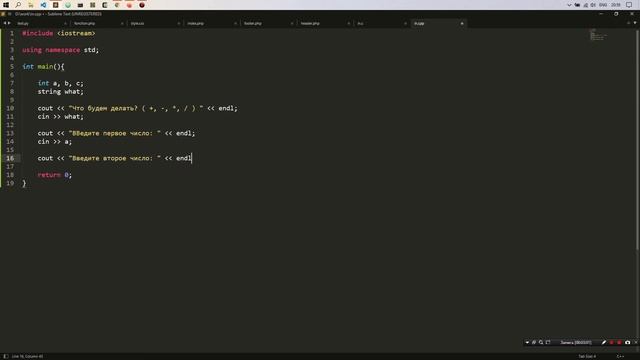Viewport: 640px width, 360px height.
Task: Close the active unsaved .cpp tab
Action: [x=462, y=23]
